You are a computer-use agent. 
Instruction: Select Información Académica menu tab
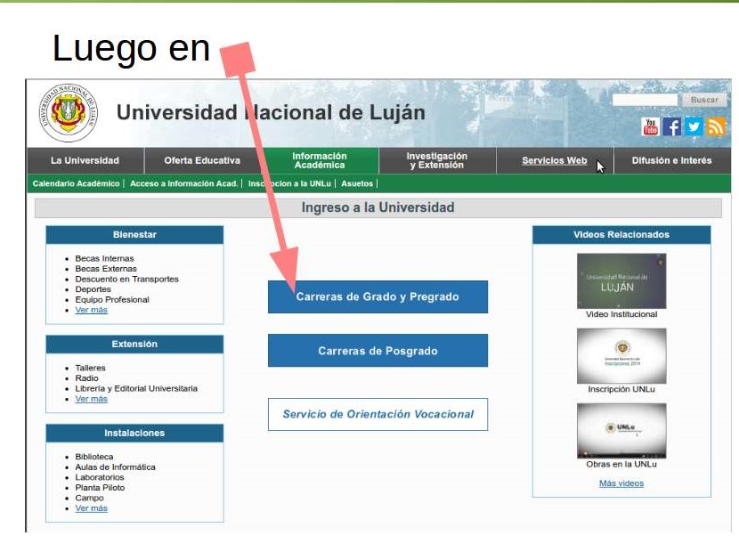320,160
